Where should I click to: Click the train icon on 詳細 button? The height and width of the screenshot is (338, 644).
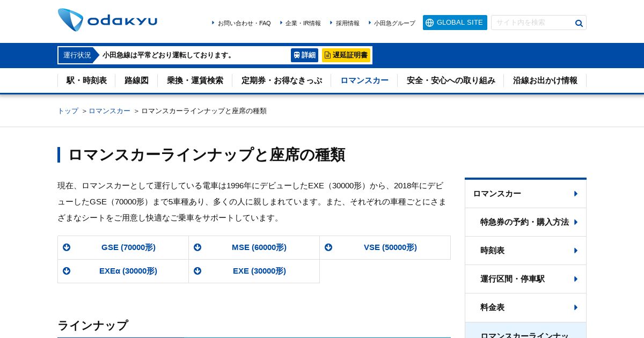coord(297,55)
